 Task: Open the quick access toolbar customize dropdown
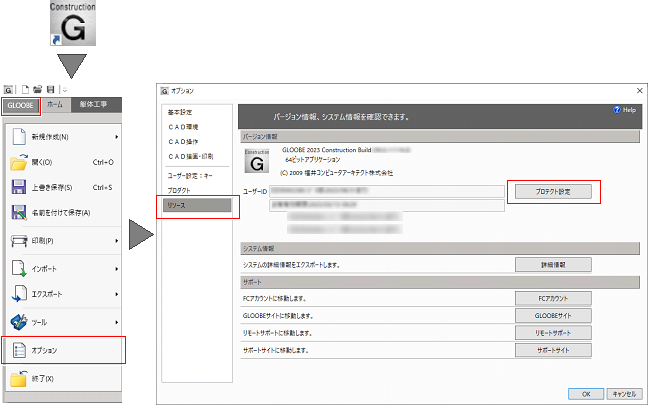[65, 89]
